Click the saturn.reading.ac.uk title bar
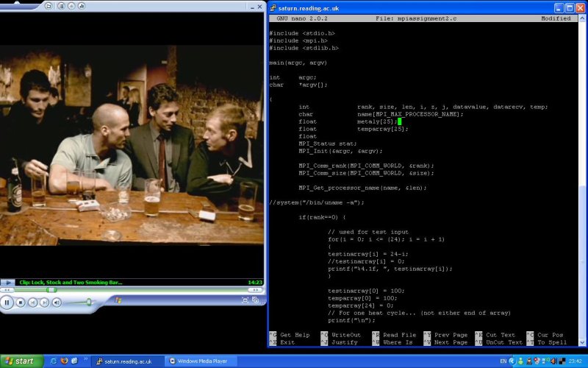This screenshot has height=368, width=588. coord(411,8)
